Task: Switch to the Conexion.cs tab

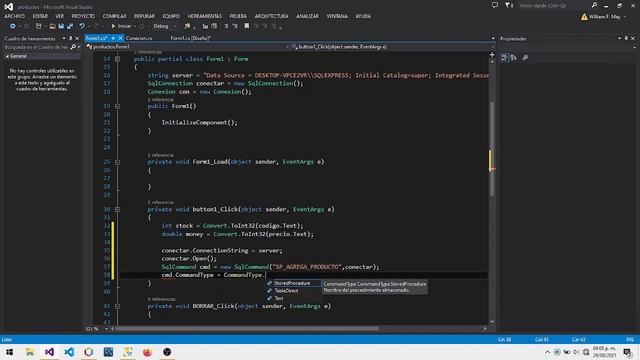Action: click(x=139, y=38)
